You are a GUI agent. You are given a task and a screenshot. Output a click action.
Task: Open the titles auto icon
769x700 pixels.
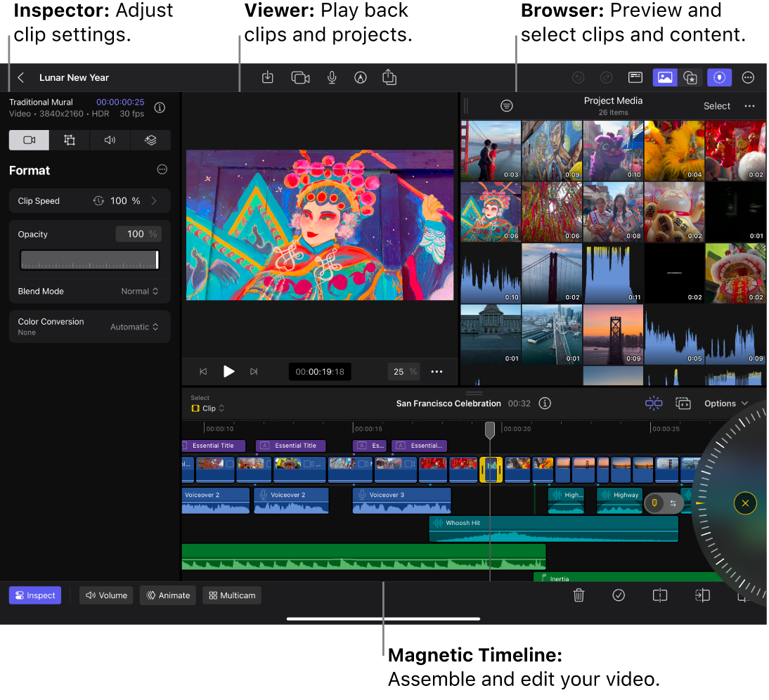point(361,77)
